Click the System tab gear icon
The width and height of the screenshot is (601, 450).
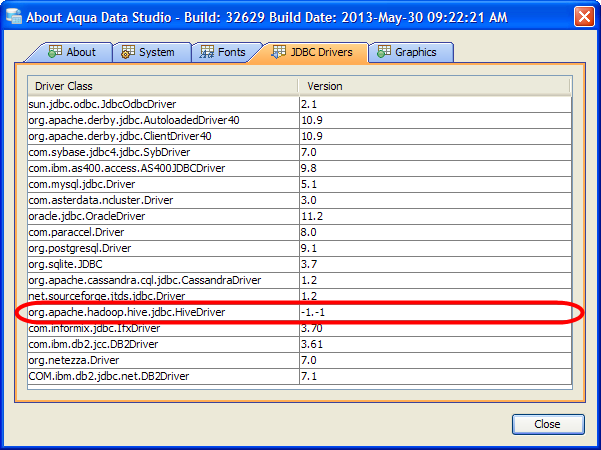click(x=128, y=52)
